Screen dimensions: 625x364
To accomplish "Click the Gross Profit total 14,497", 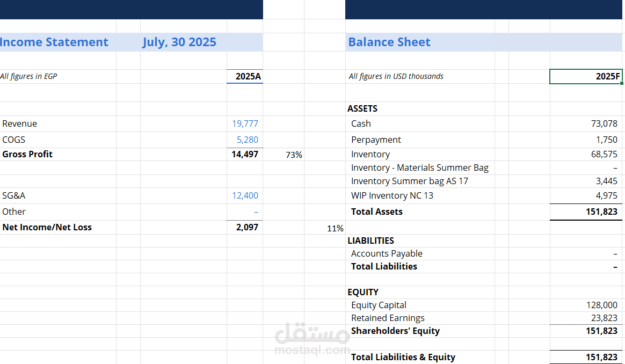I will tap(245, 154).
